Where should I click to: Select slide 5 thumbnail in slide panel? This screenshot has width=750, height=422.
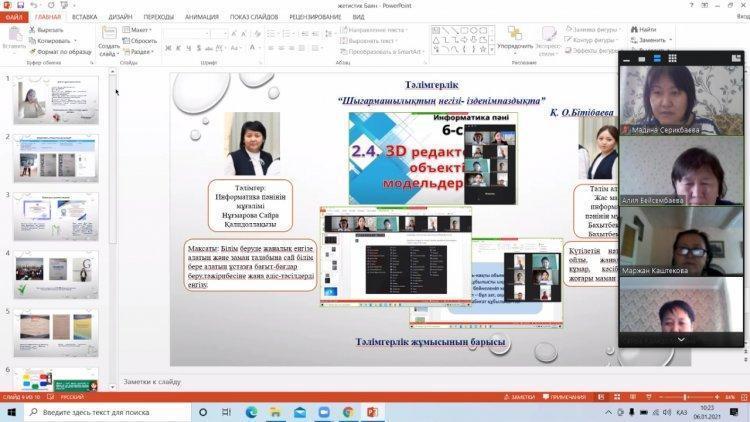(56, 333)
